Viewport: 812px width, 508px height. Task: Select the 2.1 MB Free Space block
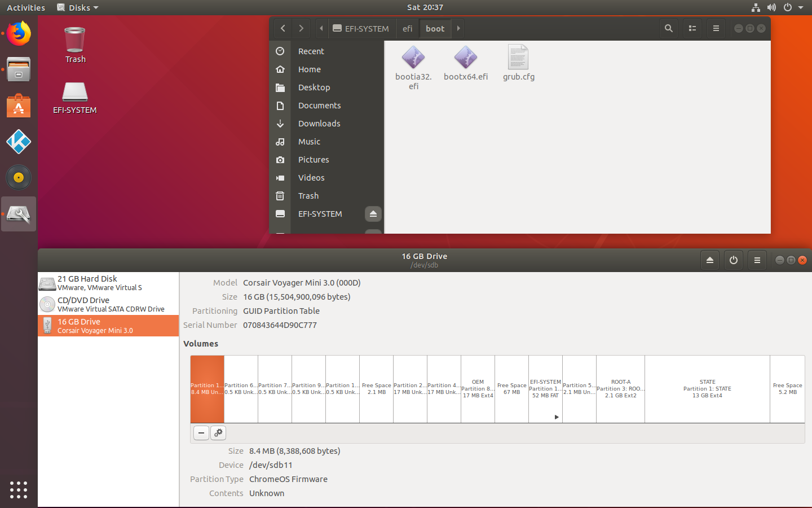pyautogui.click(x=377, y=389)
